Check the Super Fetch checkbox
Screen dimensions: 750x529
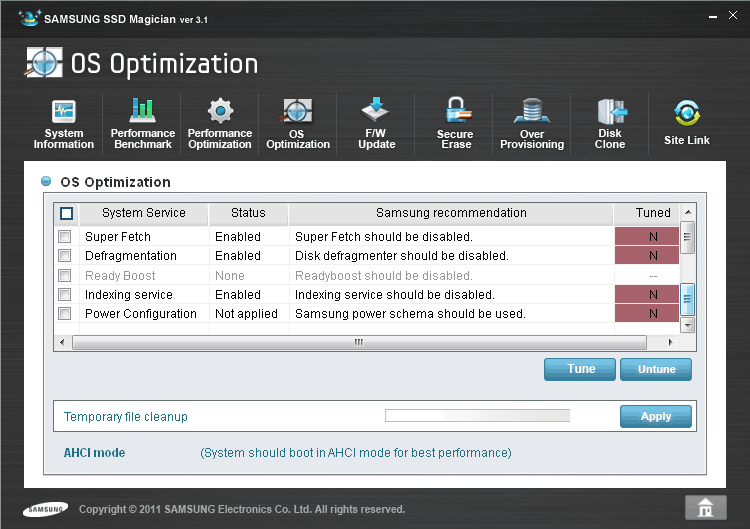coord(65,236)
